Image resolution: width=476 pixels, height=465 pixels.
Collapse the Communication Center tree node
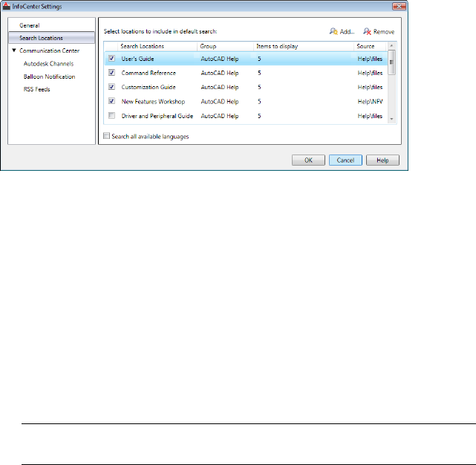(14, 51)
